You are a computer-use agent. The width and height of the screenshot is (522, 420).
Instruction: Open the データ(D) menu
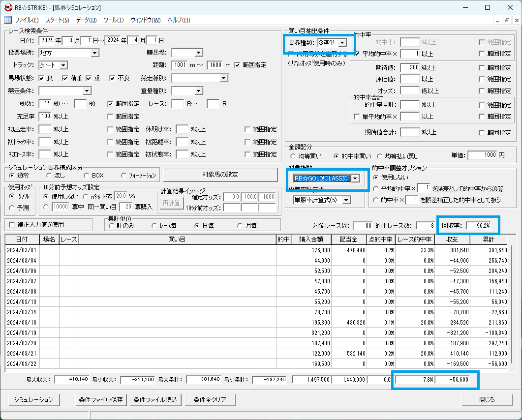pyautogui.click(x=86, y=20)
